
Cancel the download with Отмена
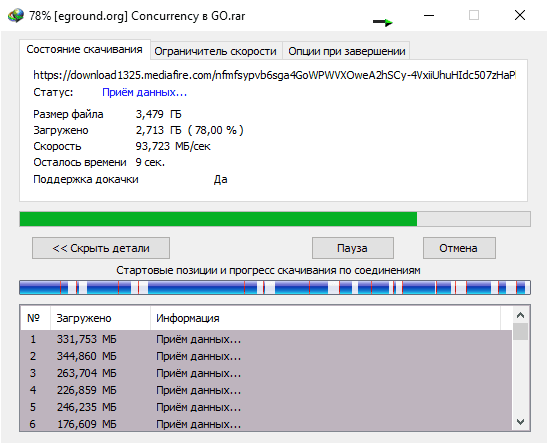pos(459,248)
